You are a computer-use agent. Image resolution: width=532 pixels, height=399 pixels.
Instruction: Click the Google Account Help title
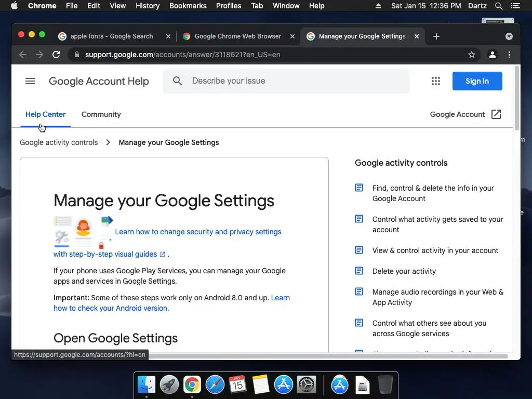99,81
